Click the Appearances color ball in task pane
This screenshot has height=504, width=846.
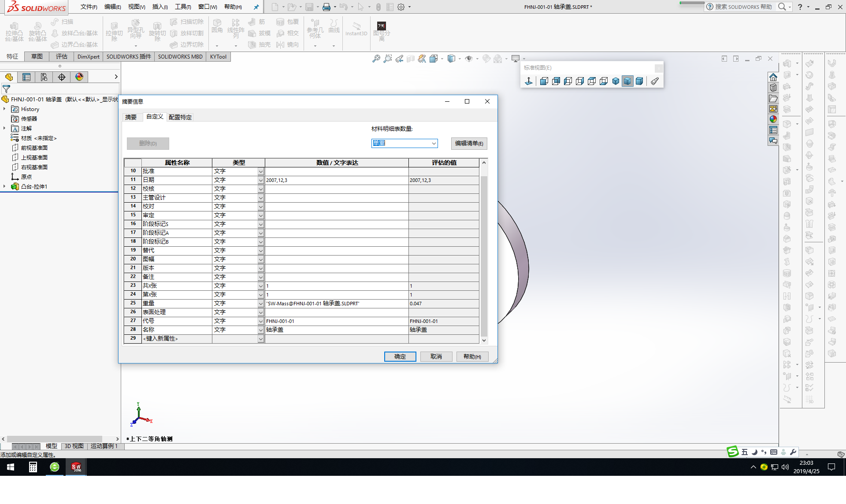[773, 119]
